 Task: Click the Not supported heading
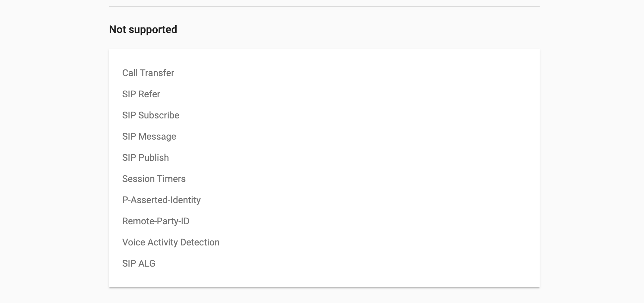(143, 30)
